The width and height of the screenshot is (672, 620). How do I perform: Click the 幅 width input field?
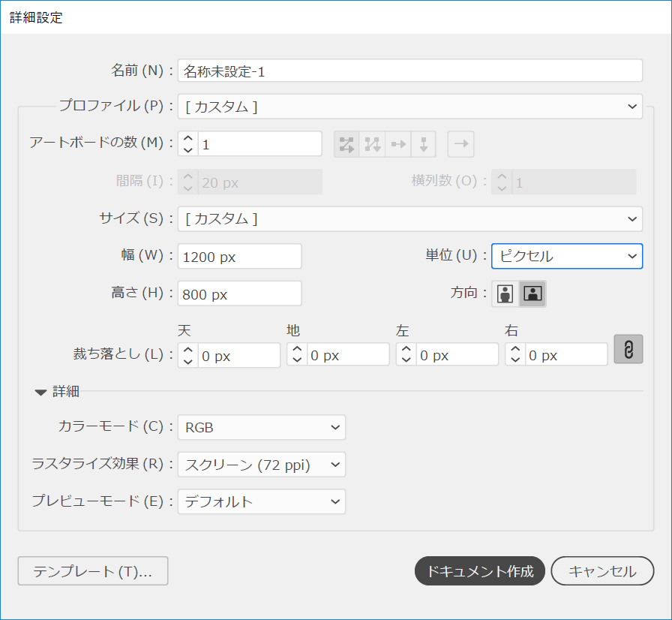pyautogui.click(x=240, y=256)
